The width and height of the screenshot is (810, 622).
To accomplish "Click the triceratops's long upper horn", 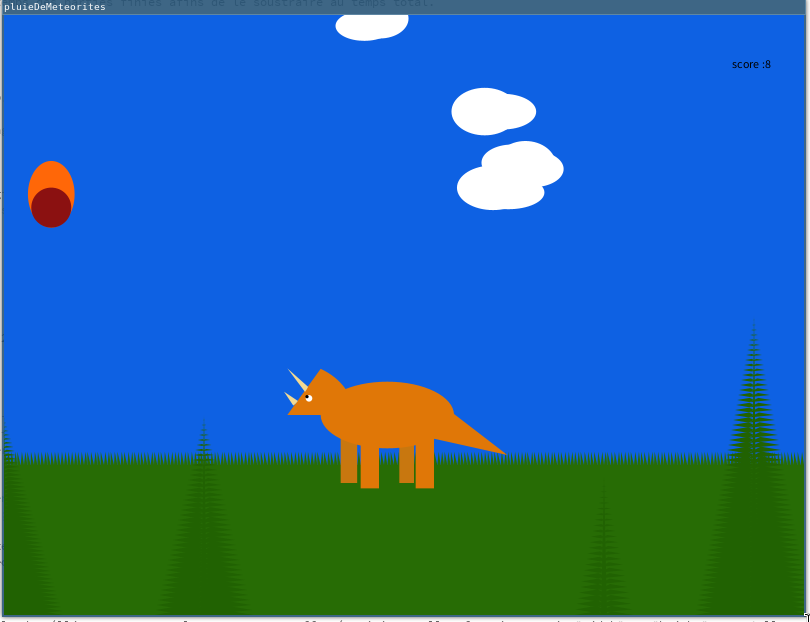I will click(x=298, y=380).
